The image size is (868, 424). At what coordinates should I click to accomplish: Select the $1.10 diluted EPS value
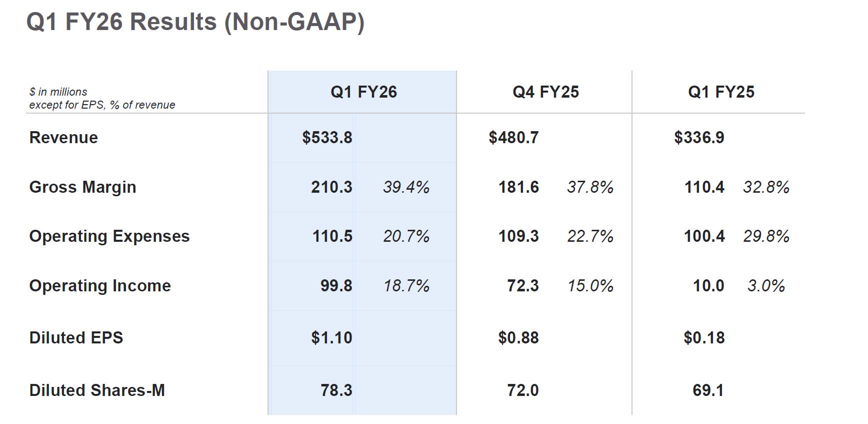[x=331, y=338]
